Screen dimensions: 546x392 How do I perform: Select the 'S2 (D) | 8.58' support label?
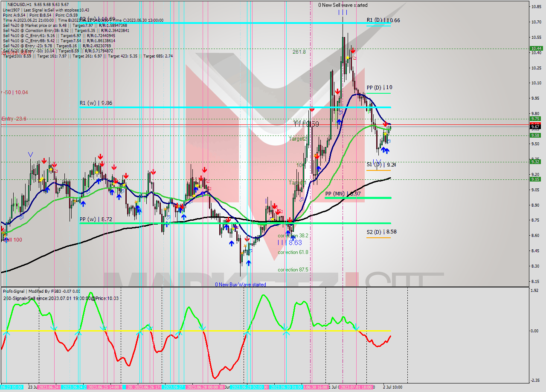coord(381,232)
